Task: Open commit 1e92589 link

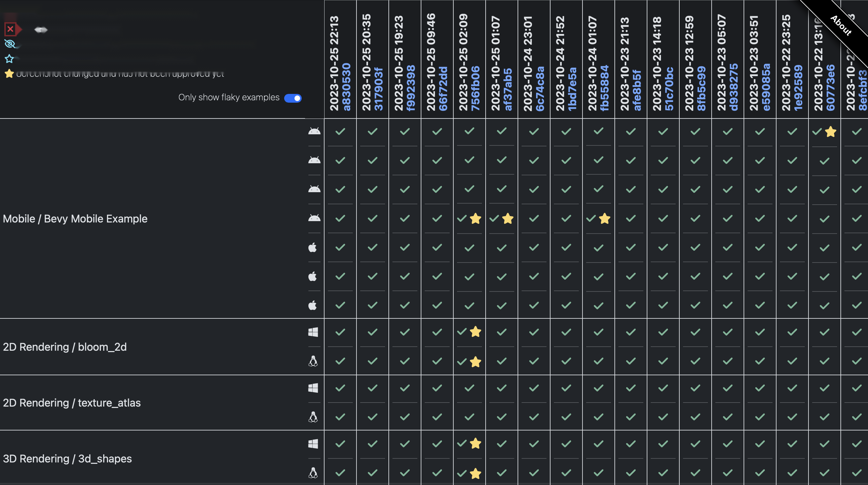Action: click(x=799, y=88)
